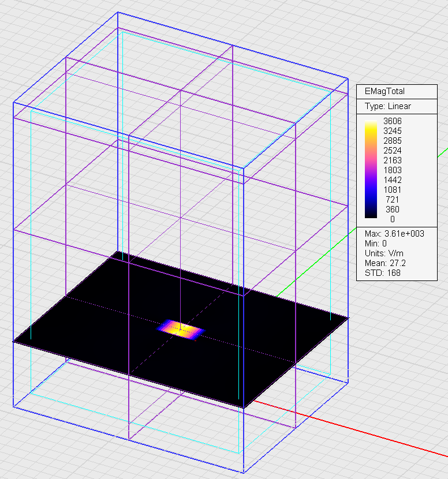The image size is (448, 479).
Task: Select the 'Type: Linear' legend label
Action: [x=388, y=107]
